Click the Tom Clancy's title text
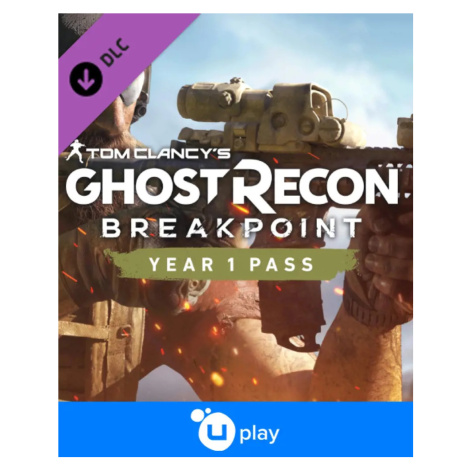Screen dimensions: 470x470 (159, 154)
